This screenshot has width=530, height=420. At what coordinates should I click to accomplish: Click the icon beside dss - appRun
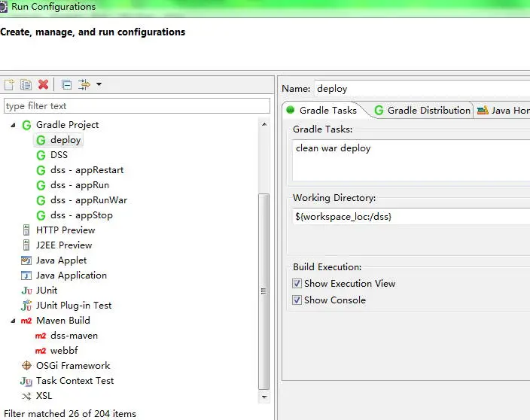[41, 185]
